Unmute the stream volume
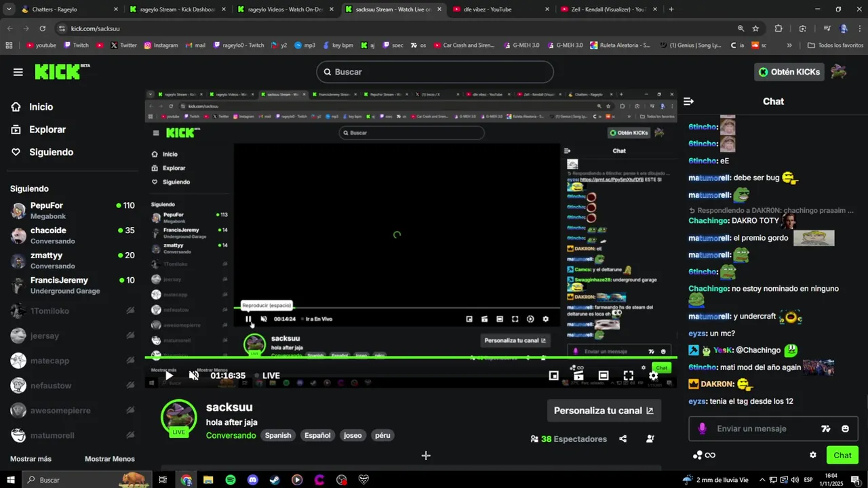This screenshot has height=488, width=868. [194, 375]
